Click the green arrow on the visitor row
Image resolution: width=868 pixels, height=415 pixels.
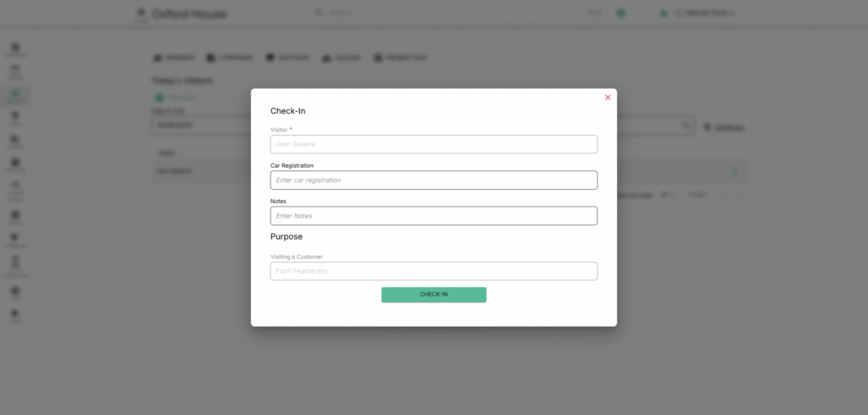pos(734,171)
